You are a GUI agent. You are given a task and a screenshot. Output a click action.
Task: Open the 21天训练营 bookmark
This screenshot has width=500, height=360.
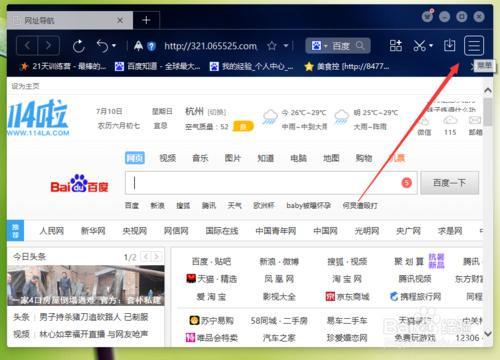coord(63,66)
